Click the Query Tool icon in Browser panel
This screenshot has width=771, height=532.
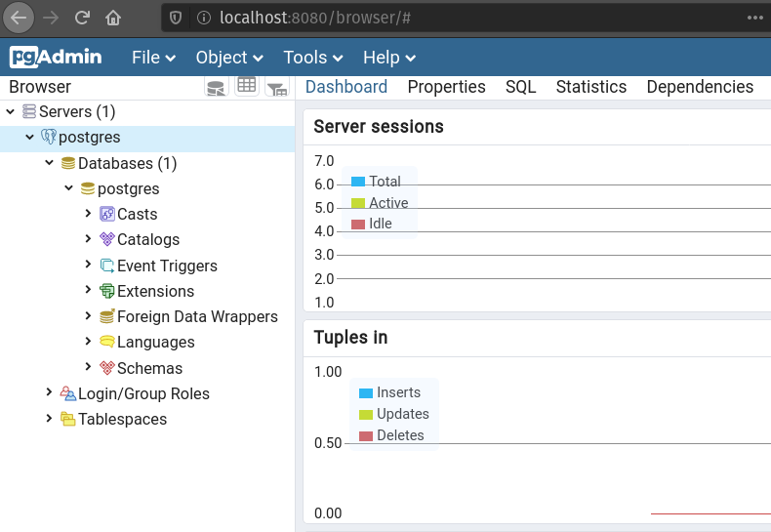click(x=216, y=87)
